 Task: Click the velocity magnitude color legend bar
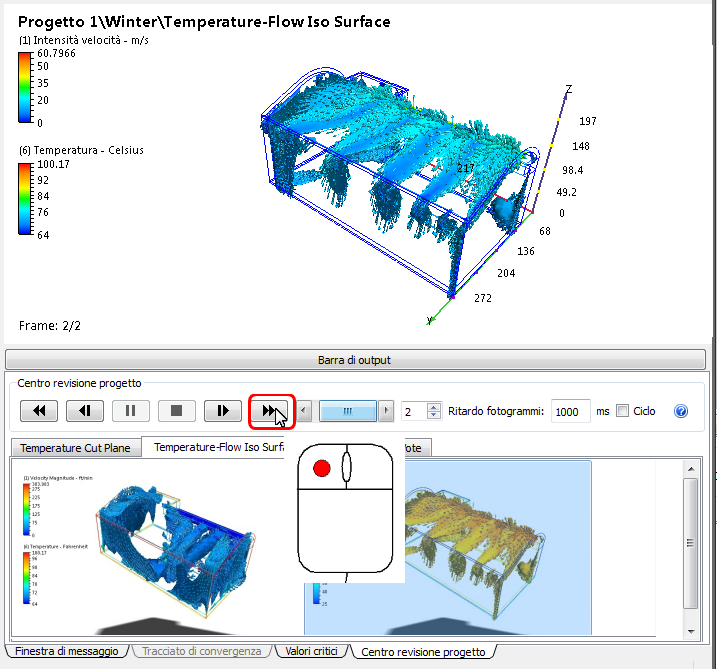(x=24, y=87)
